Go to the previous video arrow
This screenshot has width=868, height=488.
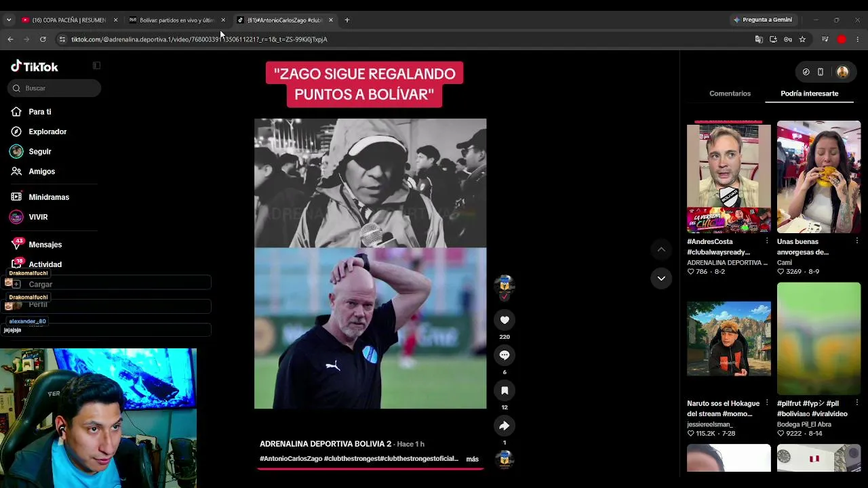[x=661, y=249]
